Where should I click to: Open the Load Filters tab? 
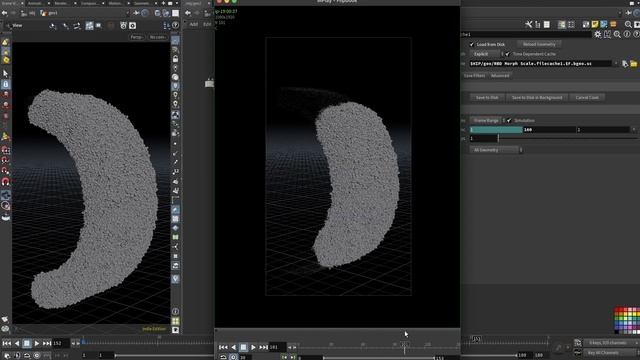474,76
